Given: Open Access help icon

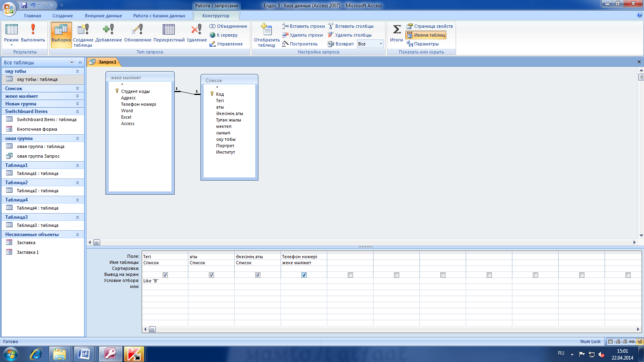Looking at the screenshot, I should point(640,15).
